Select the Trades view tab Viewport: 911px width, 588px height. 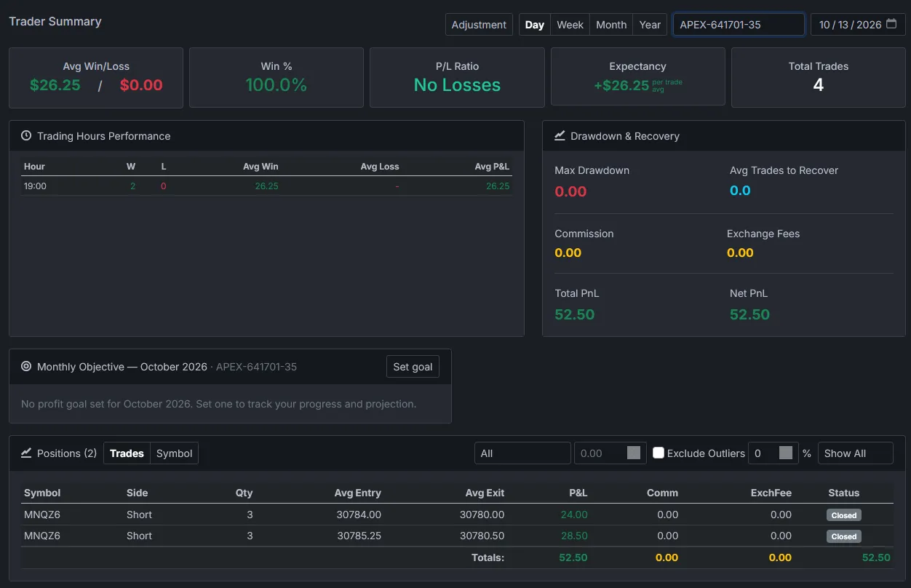pos(127,453)
